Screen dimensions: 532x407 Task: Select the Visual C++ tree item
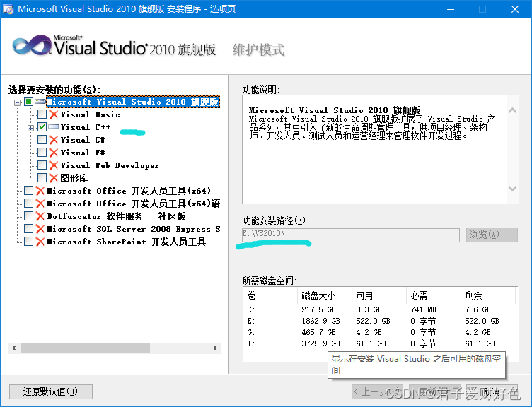pos(86,127)
